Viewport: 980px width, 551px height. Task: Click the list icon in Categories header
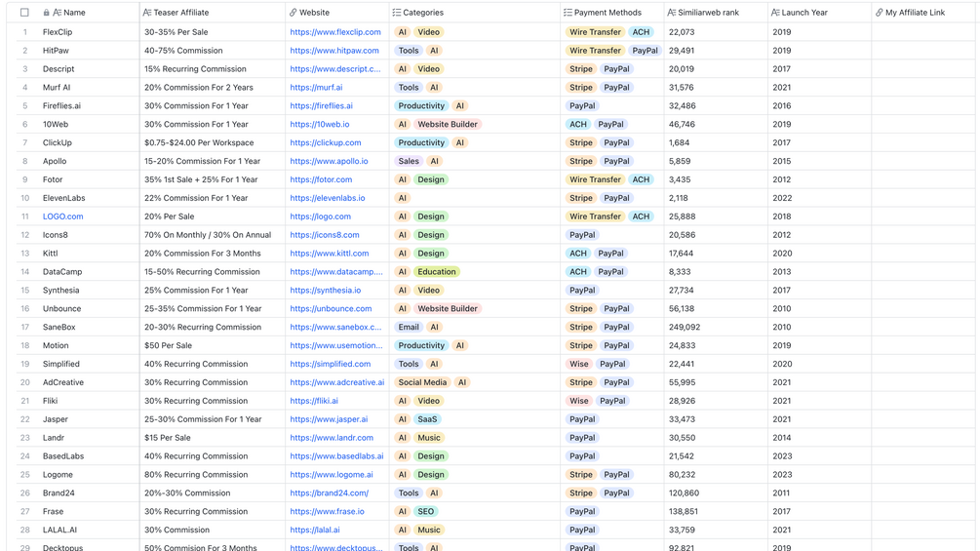(x=396, y=13)
